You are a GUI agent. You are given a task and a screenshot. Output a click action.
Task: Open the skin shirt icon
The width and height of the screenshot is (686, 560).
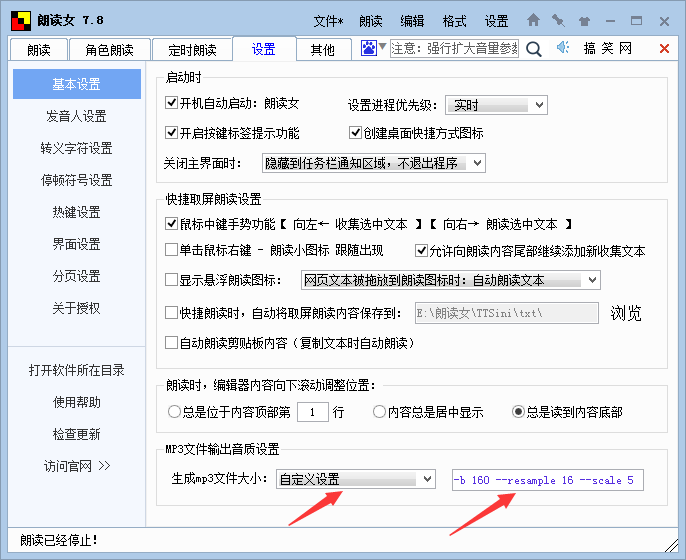584,21
